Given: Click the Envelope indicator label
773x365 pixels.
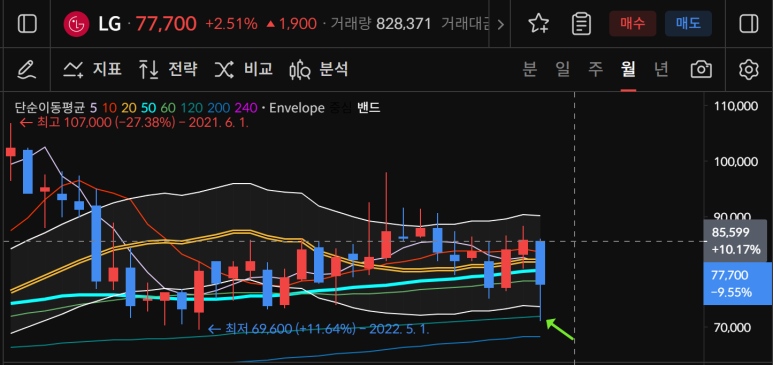Looking at the screenshot, I should (x=297, y=108).
